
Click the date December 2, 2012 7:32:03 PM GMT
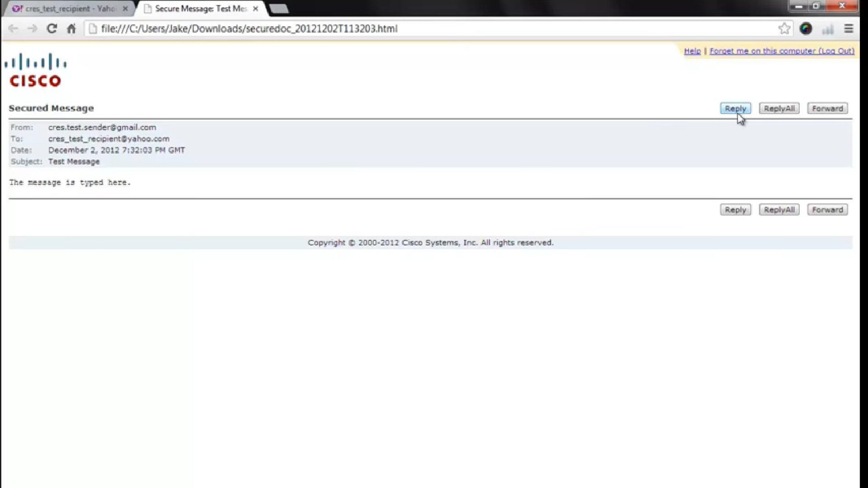[x=117, y=150]
